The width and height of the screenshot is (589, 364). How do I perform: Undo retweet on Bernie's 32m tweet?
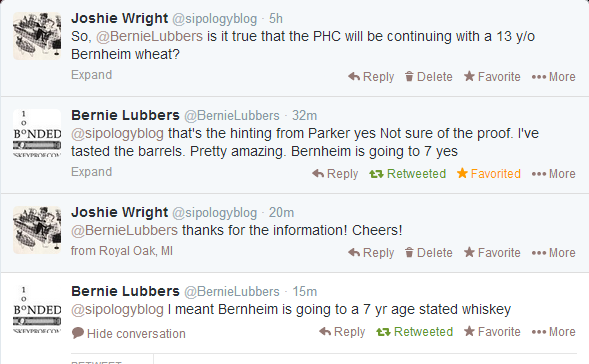pyautogui.click(x=408, y=174)
